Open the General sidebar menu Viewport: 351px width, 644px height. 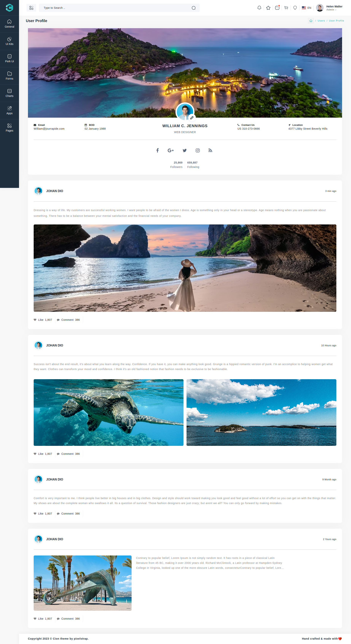coord(10,24)
